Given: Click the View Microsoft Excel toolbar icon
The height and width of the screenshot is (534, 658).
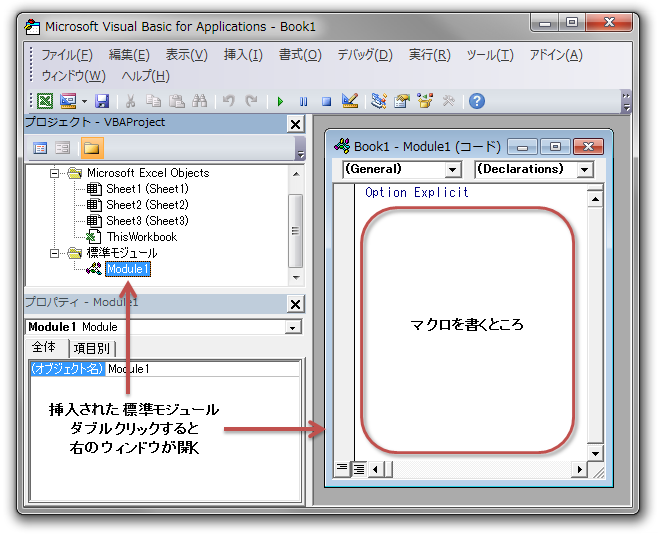Looking at the screenshot, I should click(x=45, y=101).
